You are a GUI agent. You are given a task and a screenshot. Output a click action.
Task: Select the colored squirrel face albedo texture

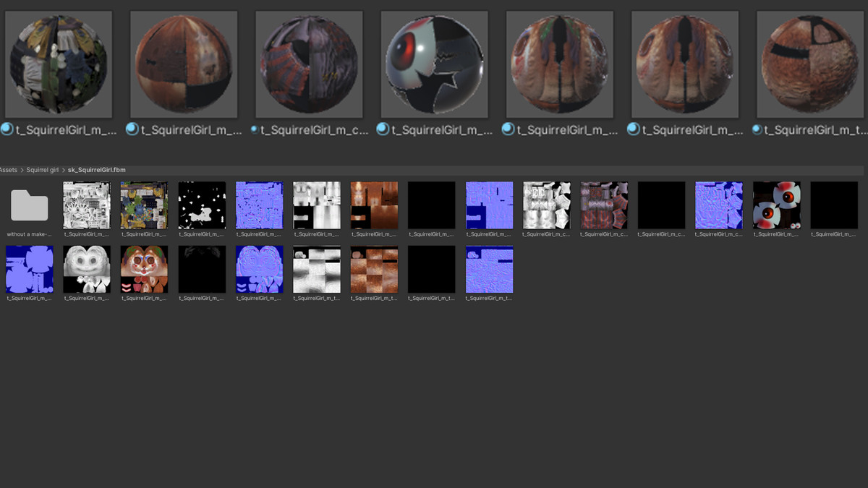[144, 269]
